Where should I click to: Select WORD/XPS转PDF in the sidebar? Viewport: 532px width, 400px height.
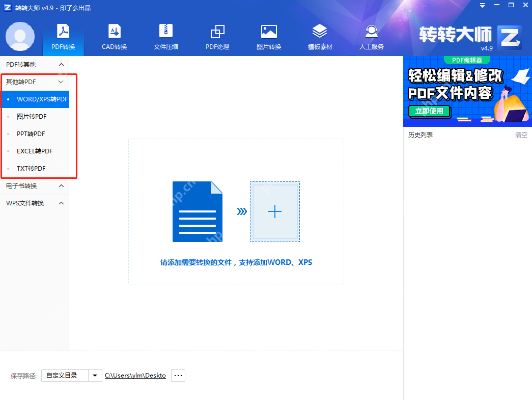(x=35, y=99)
